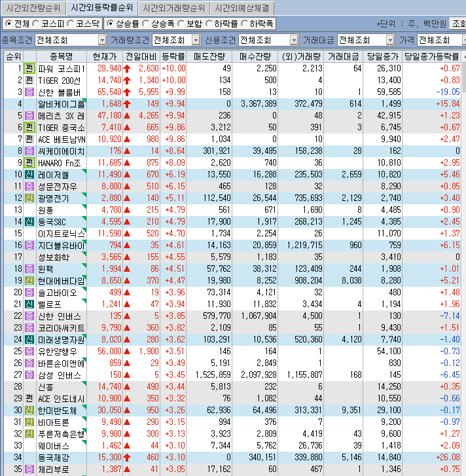Click 편 badge icon on TIGER 200선 row

[x=29, y=80]
